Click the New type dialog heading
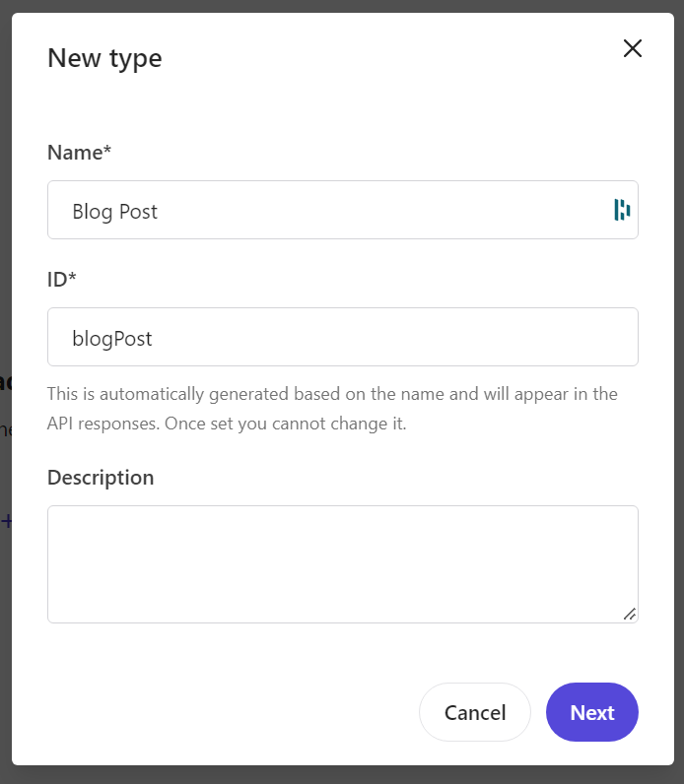The image size is (684, 784). coord(104,58)
